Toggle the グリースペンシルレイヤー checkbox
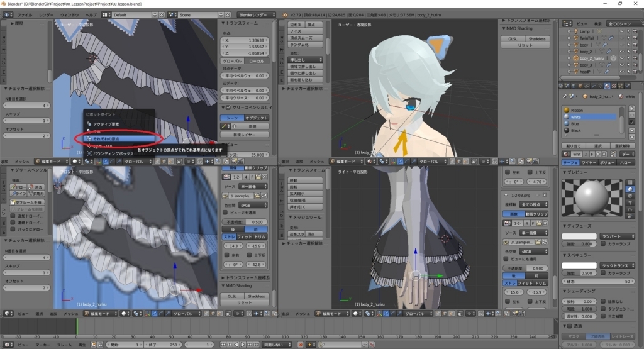644x349 pixels. pos(228,108)
